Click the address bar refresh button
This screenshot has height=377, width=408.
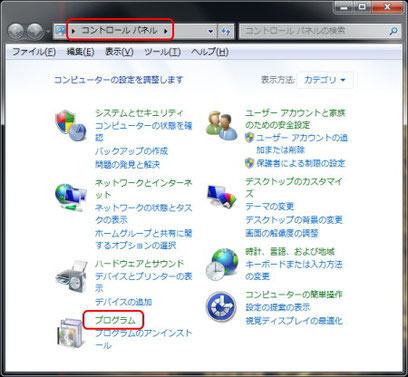[226, 31]
